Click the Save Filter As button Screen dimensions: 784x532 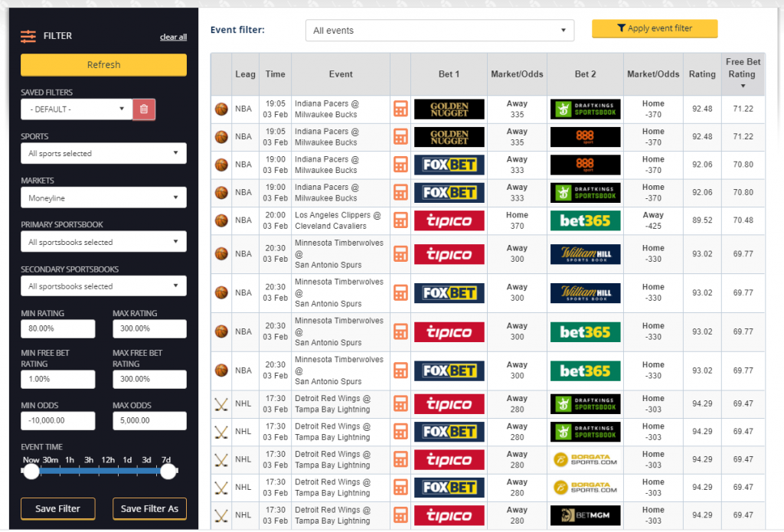[x=149, y=508]
